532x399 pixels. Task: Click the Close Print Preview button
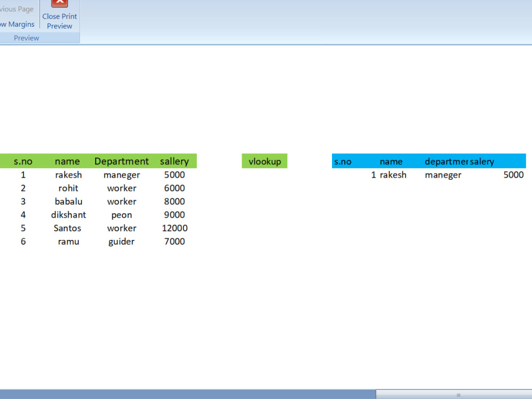(60, 15)
